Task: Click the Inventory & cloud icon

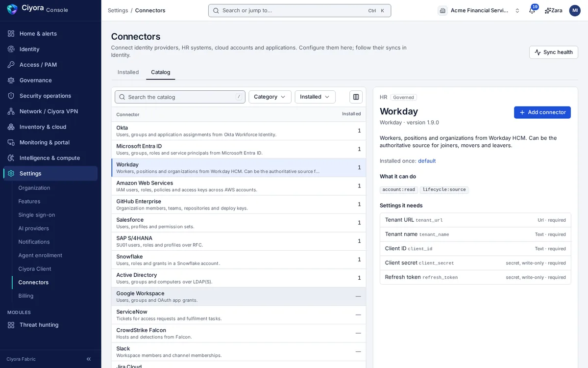Action: (x=11, y=127)
